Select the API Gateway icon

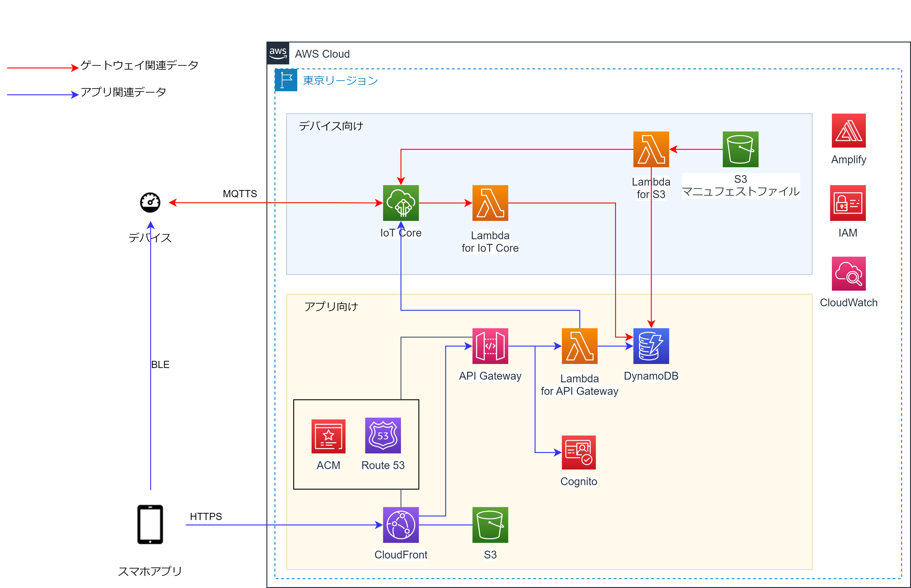(490, 346)
